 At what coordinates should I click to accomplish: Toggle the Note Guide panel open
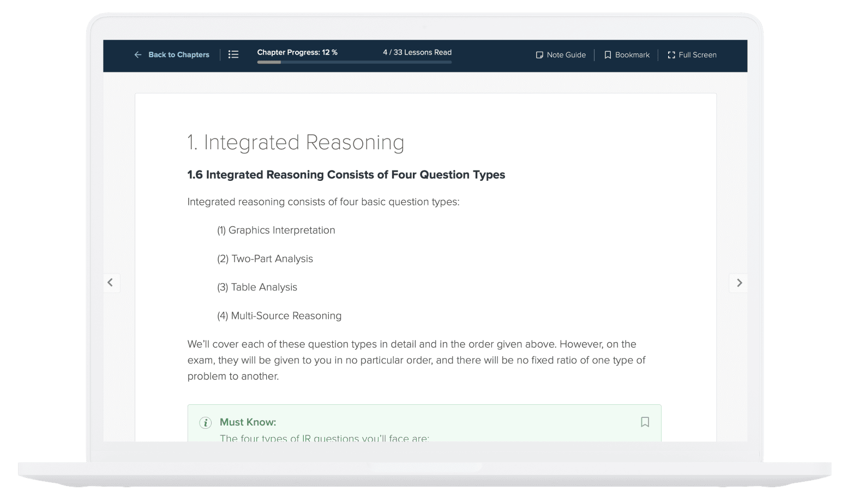pos(561,54)
